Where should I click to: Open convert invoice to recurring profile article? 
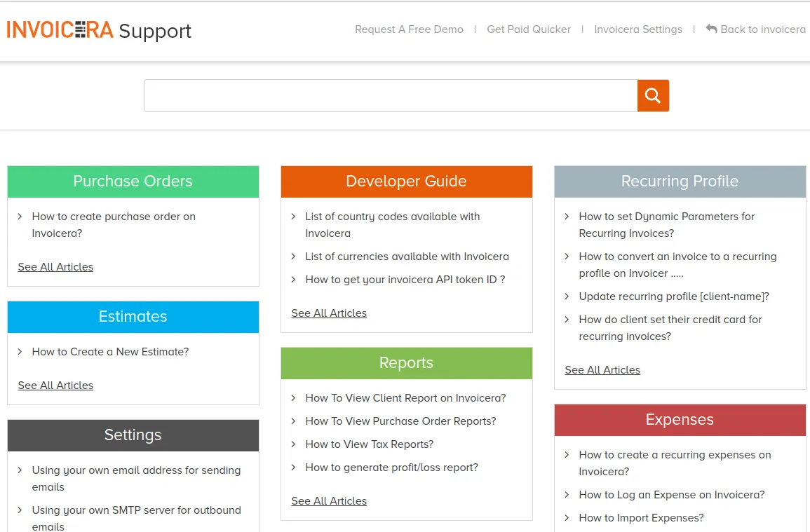[x=677, y=265]
